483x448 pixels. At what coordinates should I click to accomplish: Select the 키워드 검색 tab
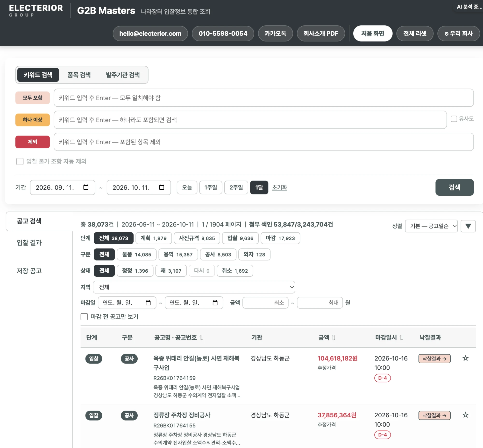tap(38, 75)
